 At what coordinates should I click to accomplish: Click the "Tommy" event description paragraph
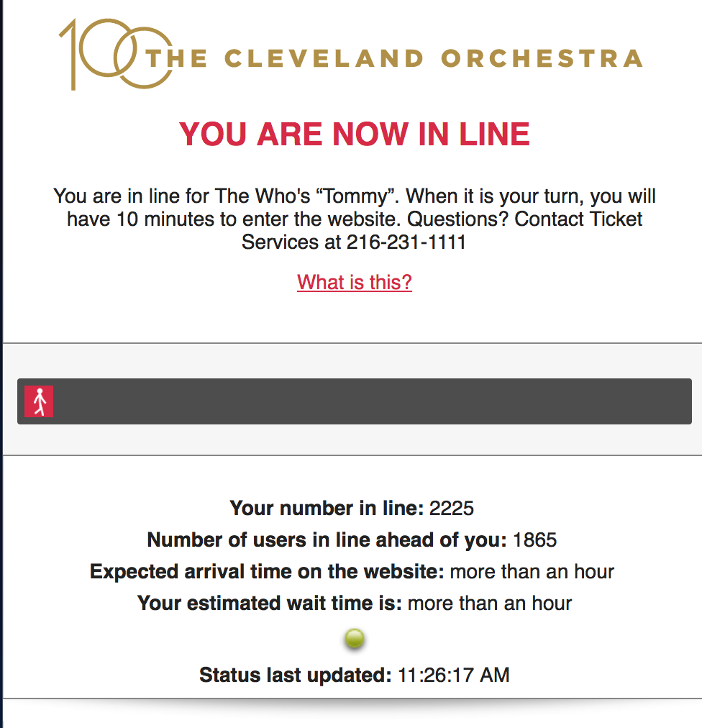(355, 219)
